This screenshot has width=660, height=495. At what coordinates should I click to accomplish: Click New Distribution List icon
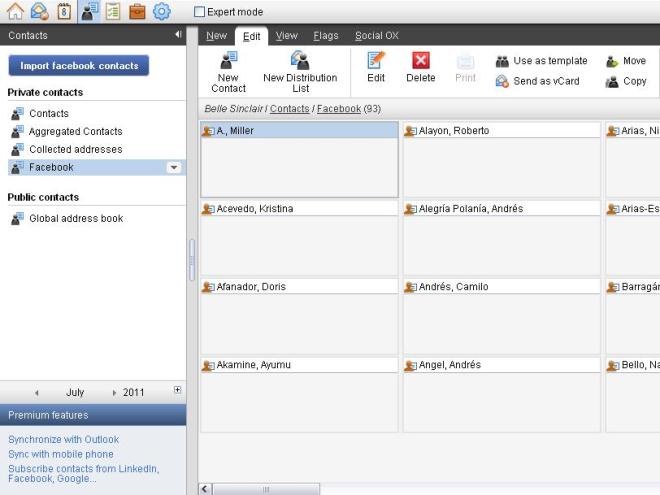pyautogui.click(x=300, y=61)
